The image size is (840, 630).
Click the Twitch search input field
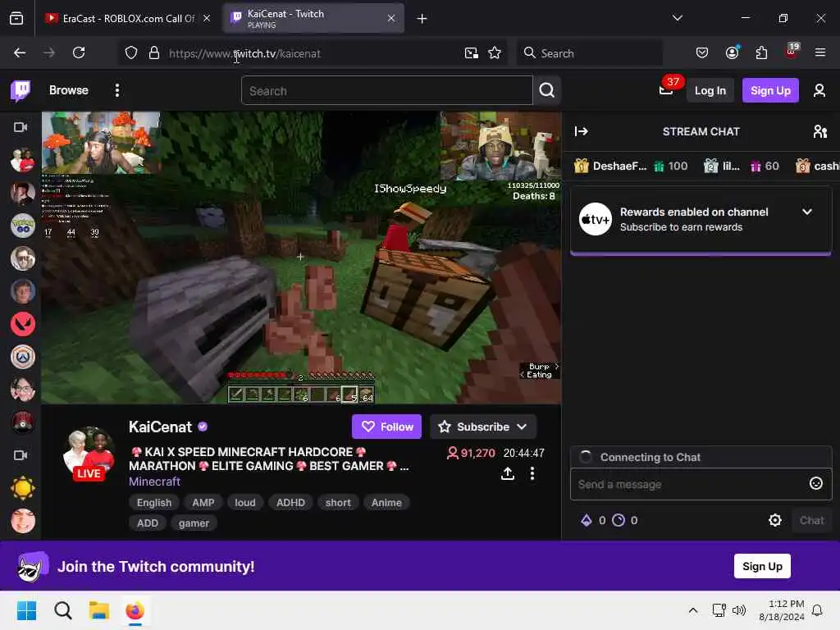pyautogui.click(x=387, y=90)
